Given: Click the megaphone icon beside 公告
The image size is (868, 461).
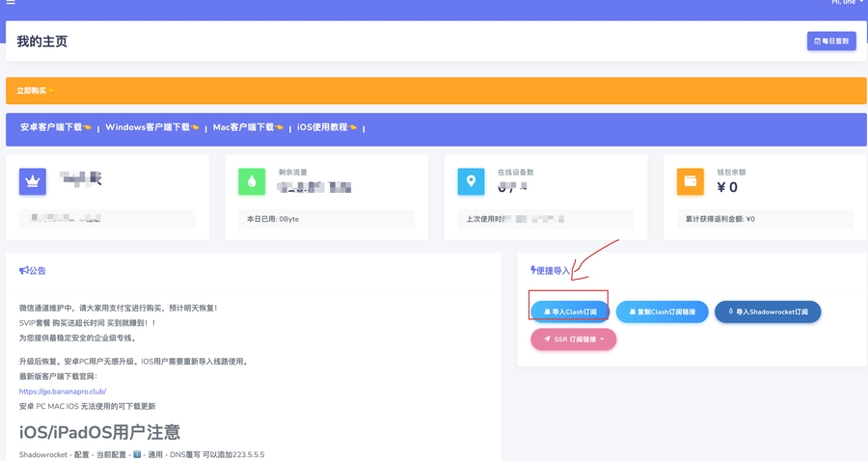Looking at the screenshot, I should pyautogui.click(x=23, y=271).
